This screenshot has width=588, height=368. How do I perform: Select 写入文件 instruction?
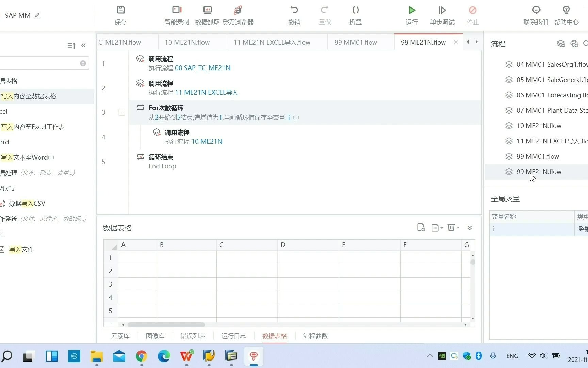[x=20, y=249]
